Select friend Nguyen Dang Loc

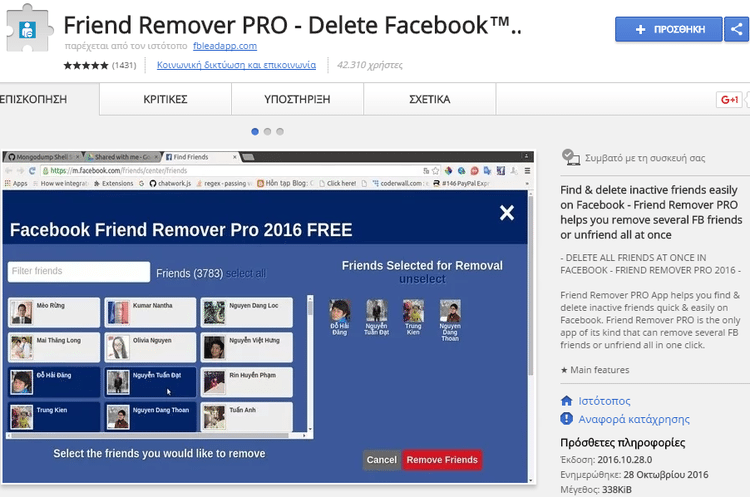coord(247,312)
